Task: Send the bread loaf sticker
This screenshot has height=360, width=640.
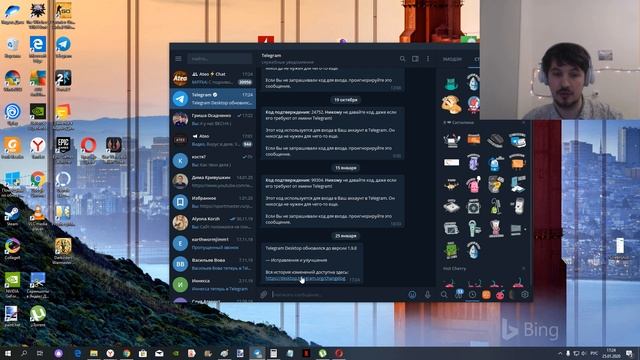Action: 451,104
